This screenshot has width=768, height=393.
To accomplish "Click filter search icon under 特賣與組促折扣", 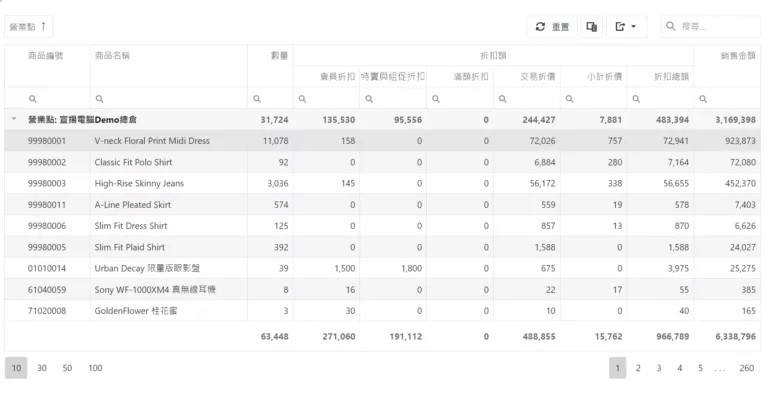I will (x=369, y=99).
